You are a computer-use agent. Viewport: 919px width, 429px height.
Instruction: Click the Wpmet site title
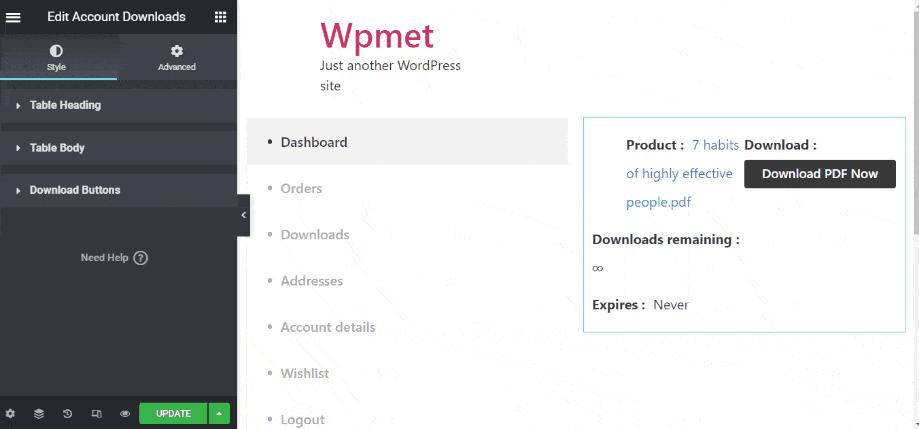pyautogui.click(x=377, y=36)
